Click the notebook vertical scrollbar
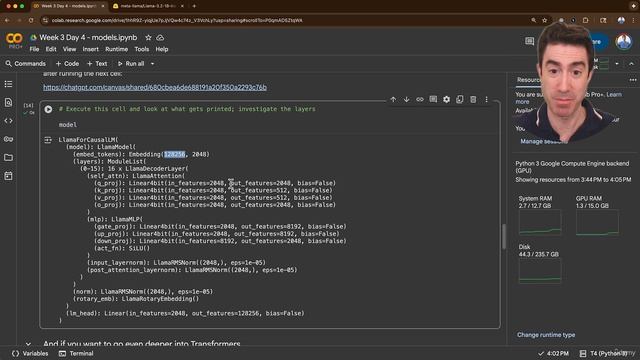640x360 pixels. tap(504, 236)
